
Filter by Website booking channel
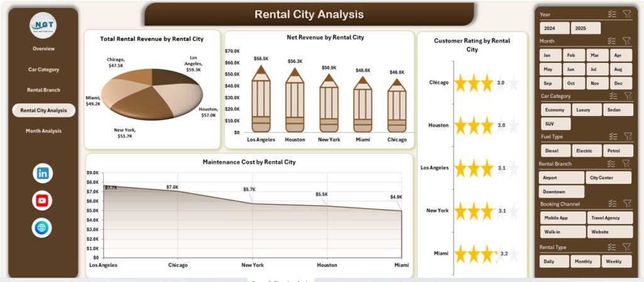click(610, 232)
